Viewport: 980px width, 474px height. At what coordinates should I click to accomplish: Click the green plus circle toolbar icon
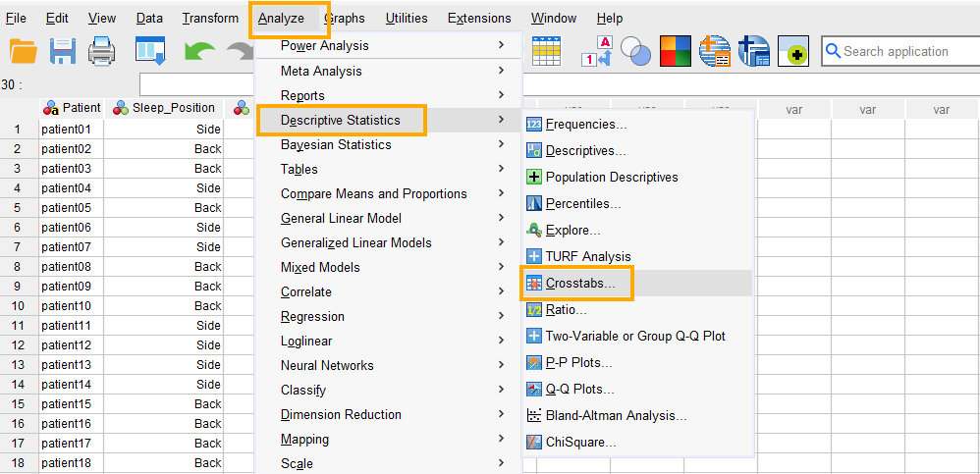click(x=793, y=51)
